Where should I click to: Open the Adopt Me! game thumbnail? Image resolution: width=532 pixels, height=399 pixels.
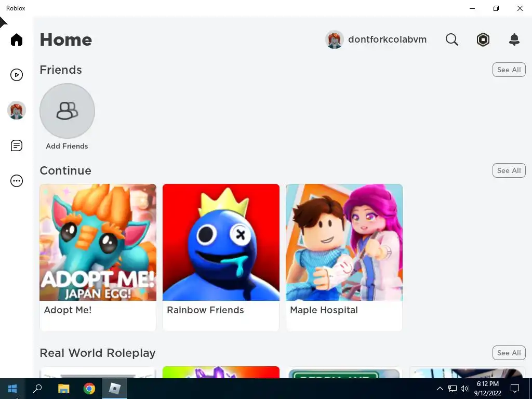[98, 242]
